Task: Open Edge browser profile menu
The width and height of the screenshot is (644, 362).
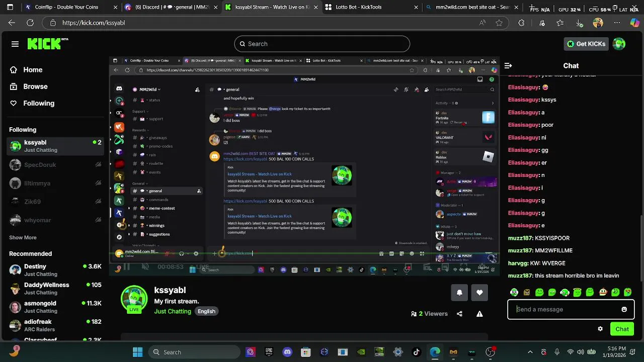Action: [598, 23]
